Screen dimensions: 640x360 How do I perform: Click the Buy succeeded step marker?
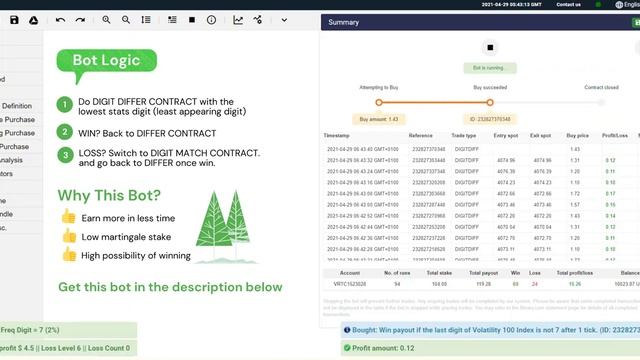(490, 102)
